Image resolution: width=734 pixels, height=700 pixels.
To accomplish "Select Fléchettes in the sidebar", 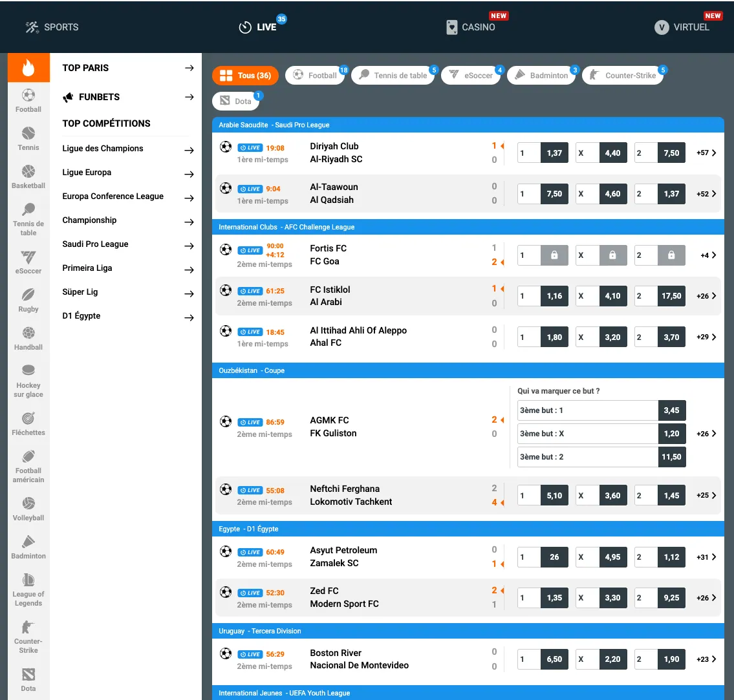I will click(x=28, y=424).
